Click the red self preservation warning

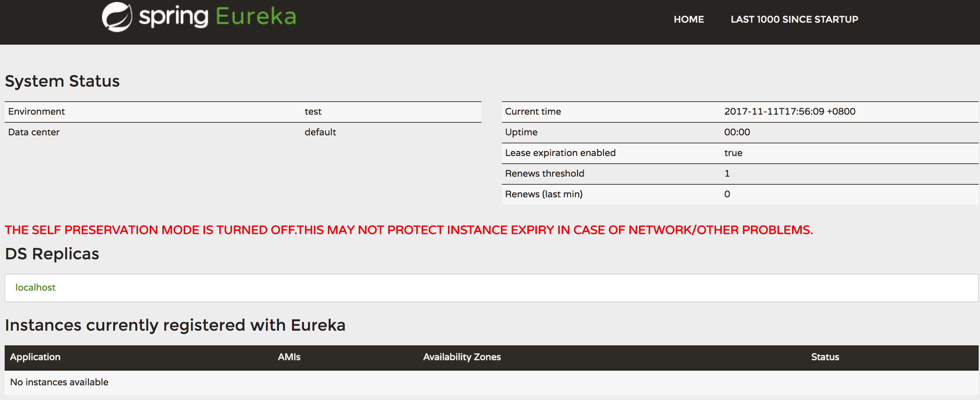tap(409, 230)
